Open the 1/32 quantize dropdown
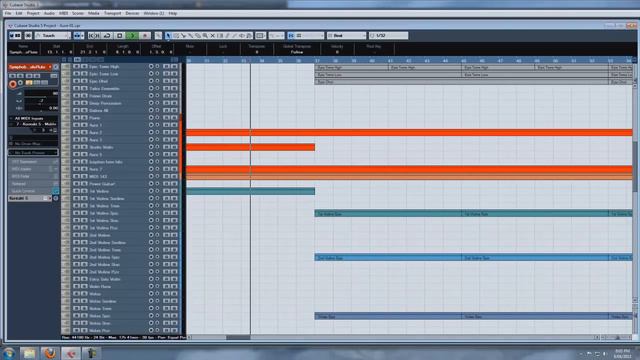The image size is (640, 360). point(389,36)
